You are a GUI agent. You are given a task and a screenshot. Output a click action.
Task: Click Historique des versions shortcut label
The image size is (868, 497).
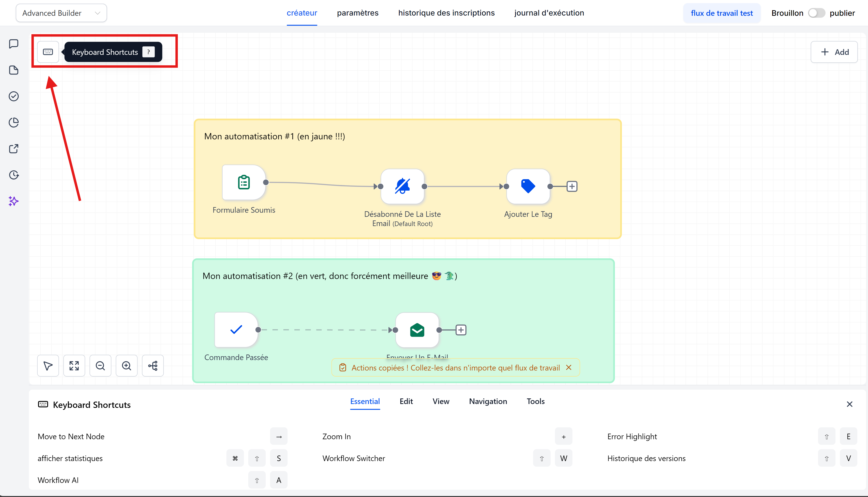(x=646, y=458)
